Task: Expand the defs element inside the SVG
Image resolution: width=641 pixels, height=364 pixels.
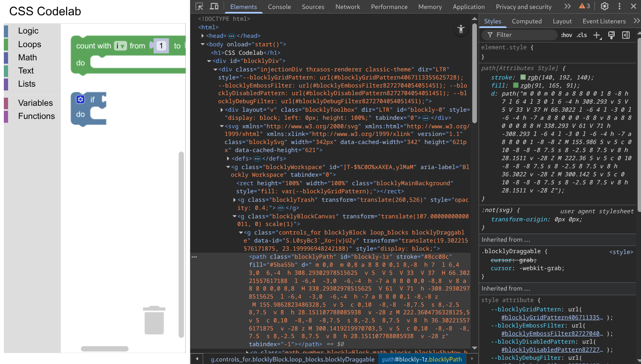Action: click(229, 158)
